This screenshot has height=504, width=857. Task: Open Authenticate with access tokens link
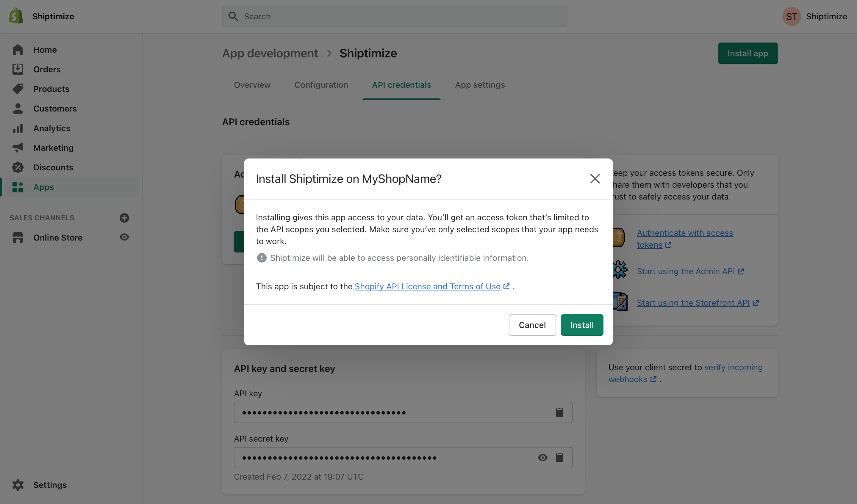[685, 239]
